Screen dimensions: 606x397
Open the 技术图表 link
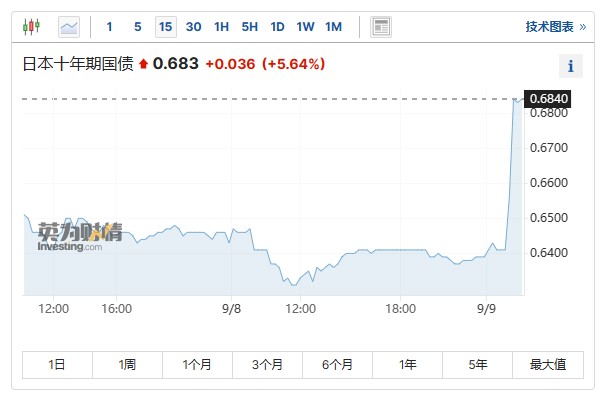point(555,27)
